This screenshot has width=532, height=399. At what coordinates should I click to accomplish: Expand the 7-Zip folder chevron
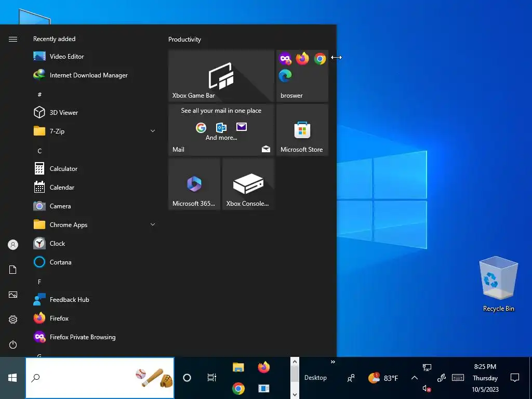pos(153,131)
